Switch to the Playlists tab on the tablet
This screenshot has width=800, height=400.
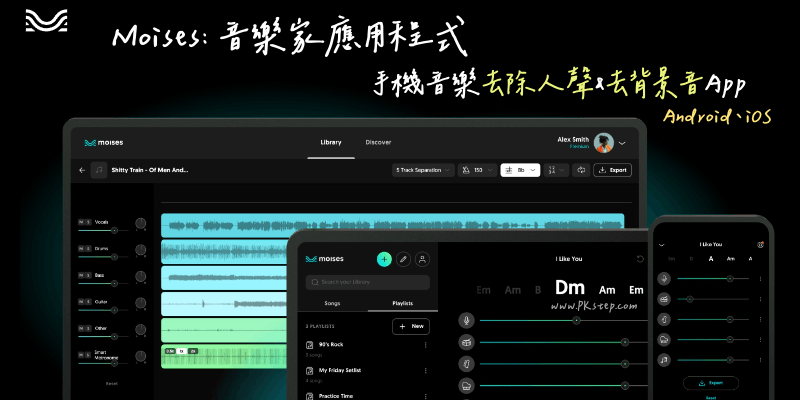[403, 303]
